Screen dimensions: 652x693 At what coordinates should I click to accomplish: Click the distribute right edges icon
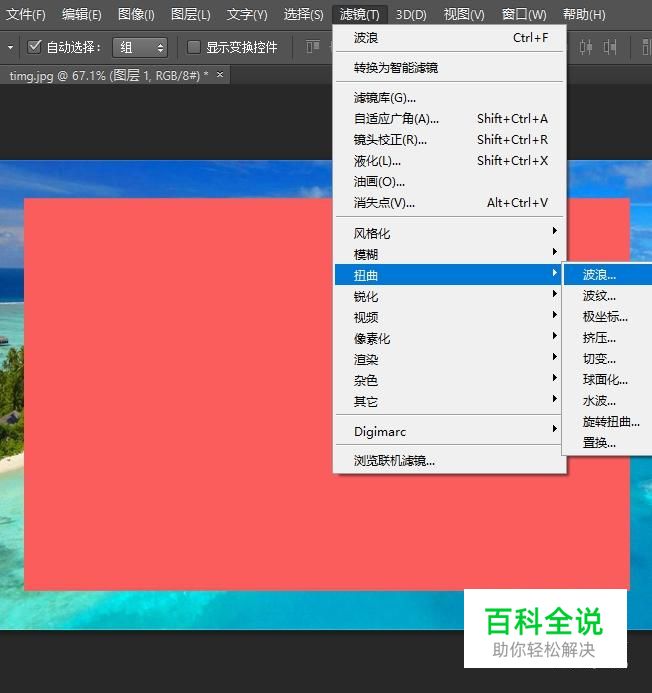pyautogui.click(x=610, y=47)
